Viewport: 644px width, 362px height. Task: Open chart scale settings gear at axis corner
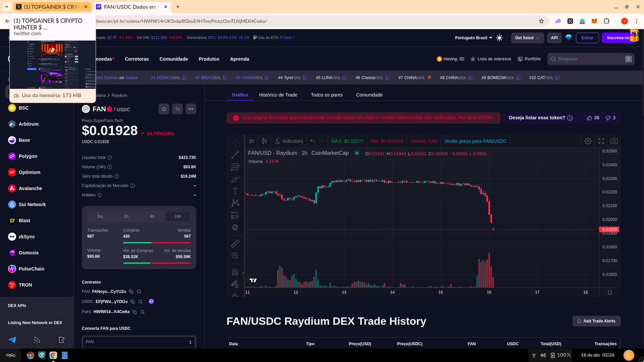pyautogui.click(x=610, y=292)
